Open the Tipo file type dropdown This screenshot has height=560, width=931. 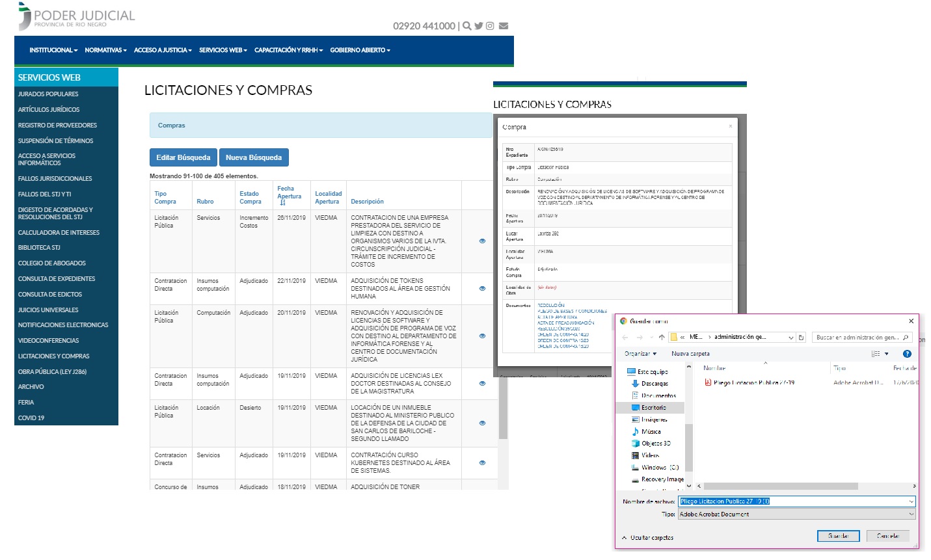pyautogui.click(x=797, y=514)
